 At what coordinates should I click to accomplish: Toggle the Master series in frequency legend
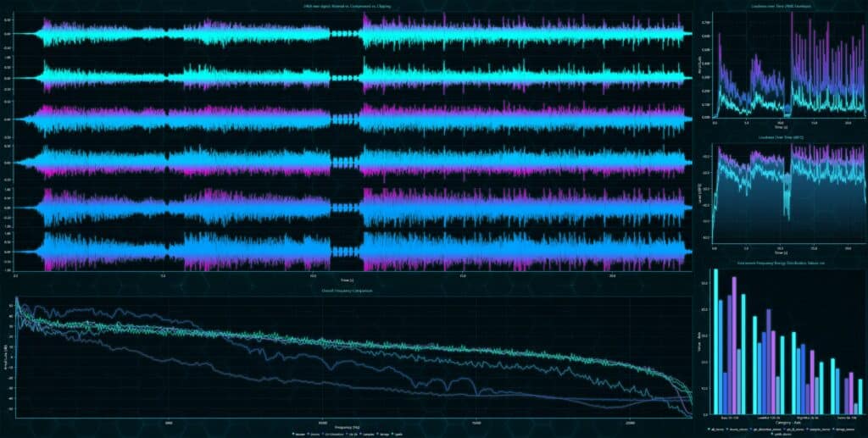coord(299,434)
